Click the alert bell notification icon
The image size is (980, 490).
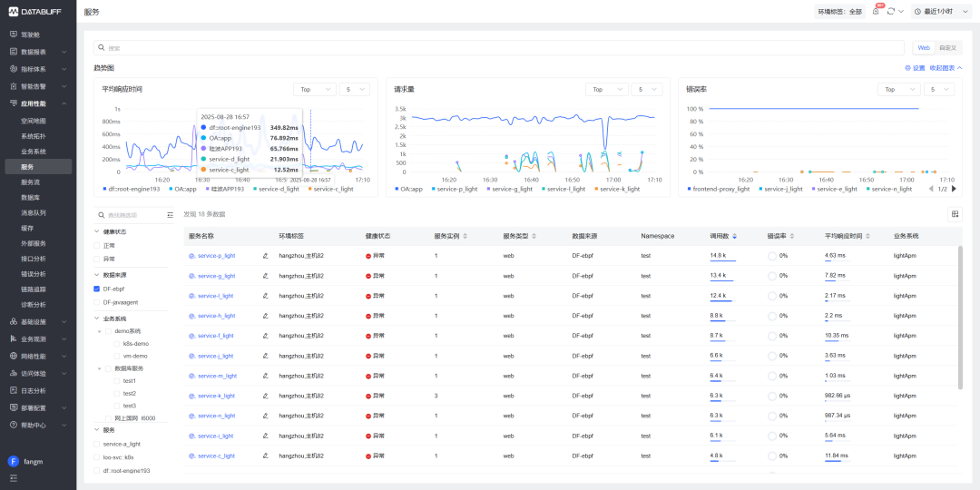[x=876, y=11]
